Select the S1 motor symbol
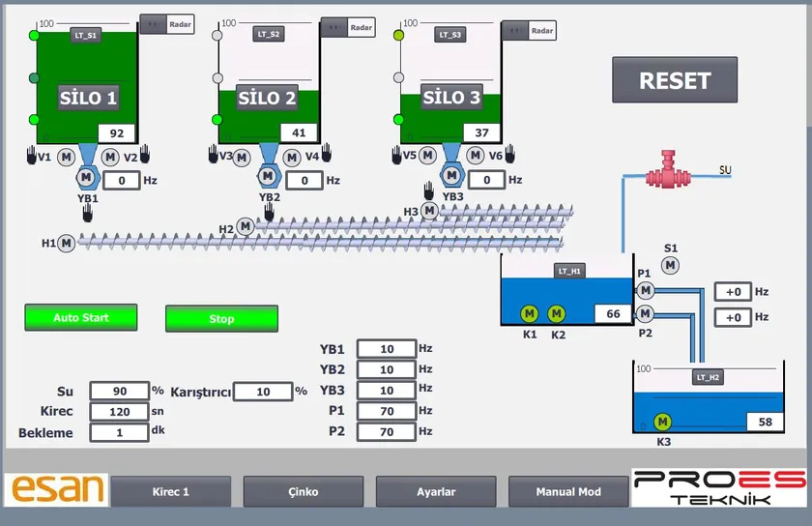 (670, 265)
